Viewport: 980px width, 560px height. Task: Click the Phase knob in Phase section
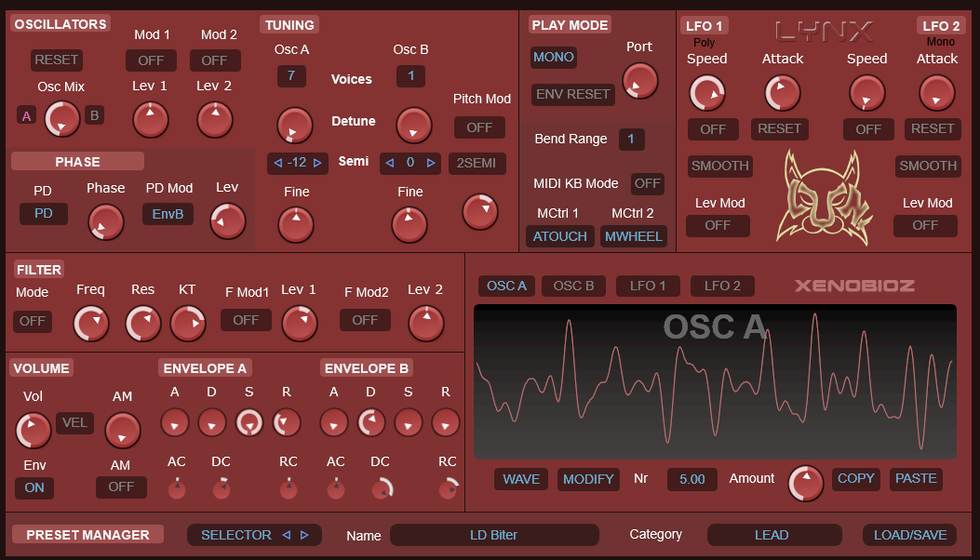click(x=105, y=222)
